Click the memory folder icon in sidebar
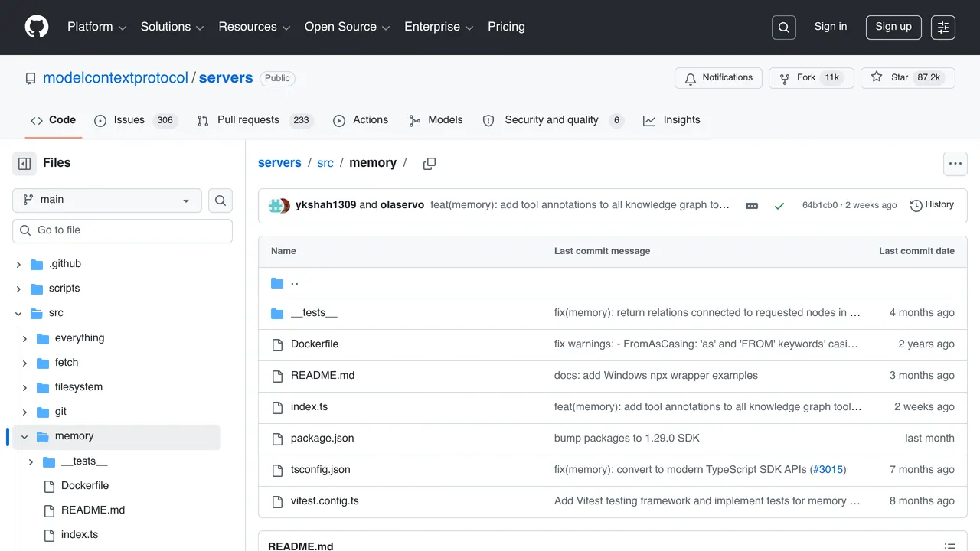Screen dimensions: 980x551 [x=43, y=437]
